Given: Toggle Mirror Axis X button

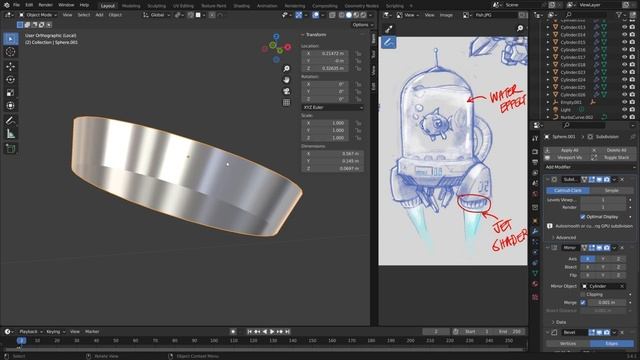Looking at the screenshot, I should click(x=588, y=259).
